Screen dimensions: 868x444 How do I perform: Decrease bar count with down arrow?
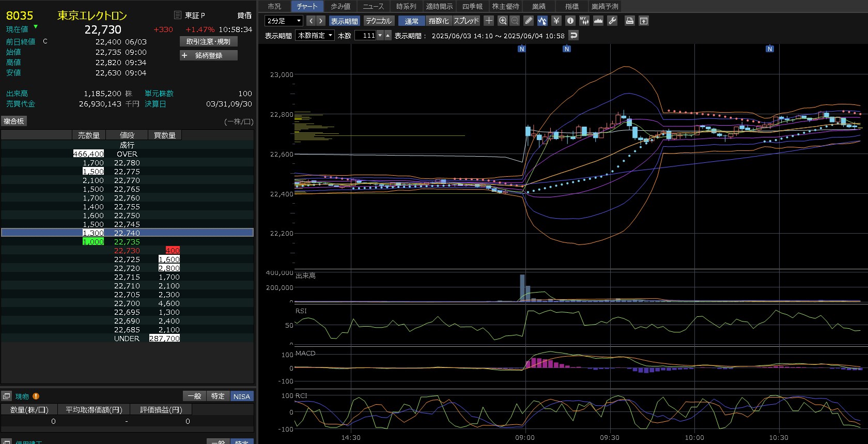(x=380, y=35)
